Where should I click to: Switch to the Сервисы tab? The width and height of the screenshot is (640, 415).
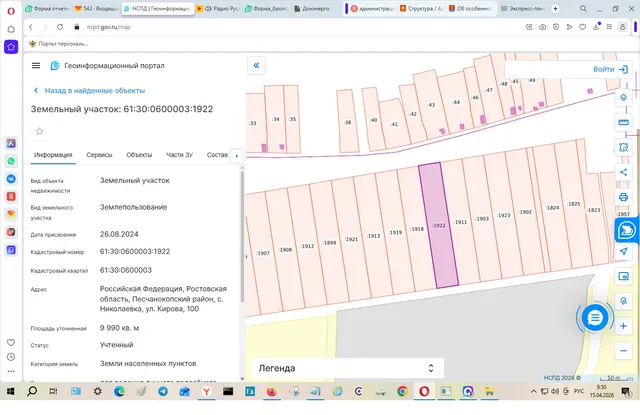point(99,155)
